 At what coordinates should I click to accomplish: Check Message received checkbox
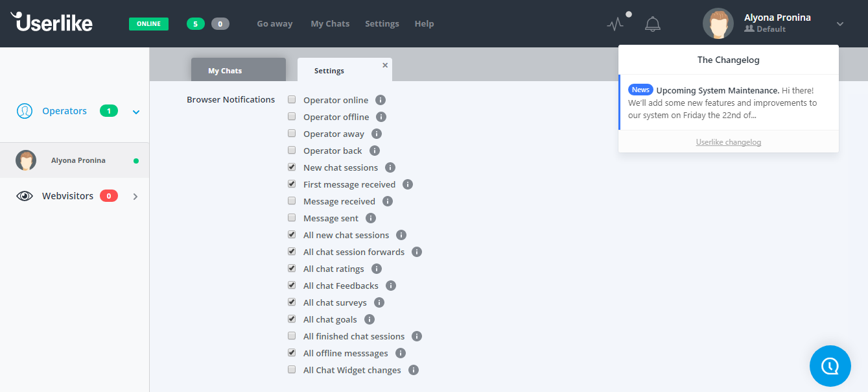point(292,201)
